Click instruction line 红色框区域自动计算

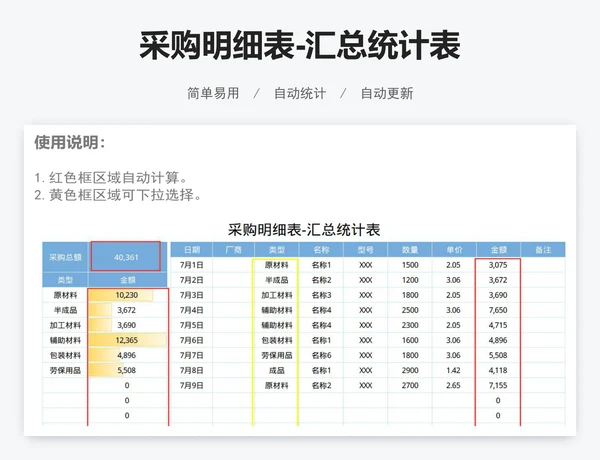tap(111, 178)
